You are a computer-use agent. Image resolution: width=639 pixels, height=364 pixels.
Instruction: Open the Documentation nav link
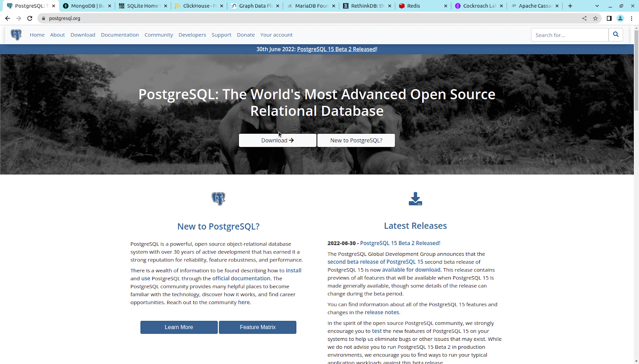pos(120,35)
